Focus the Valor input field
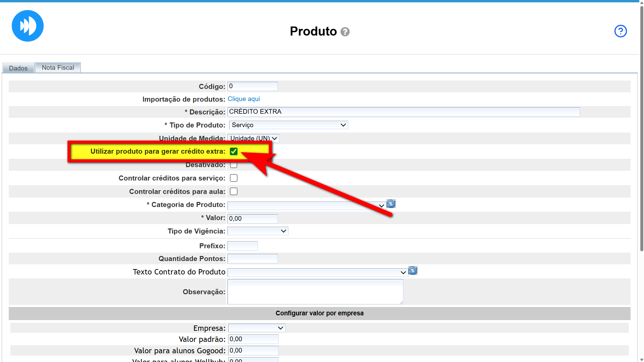Viewport: 644px width, 362px height. [252, 219]
